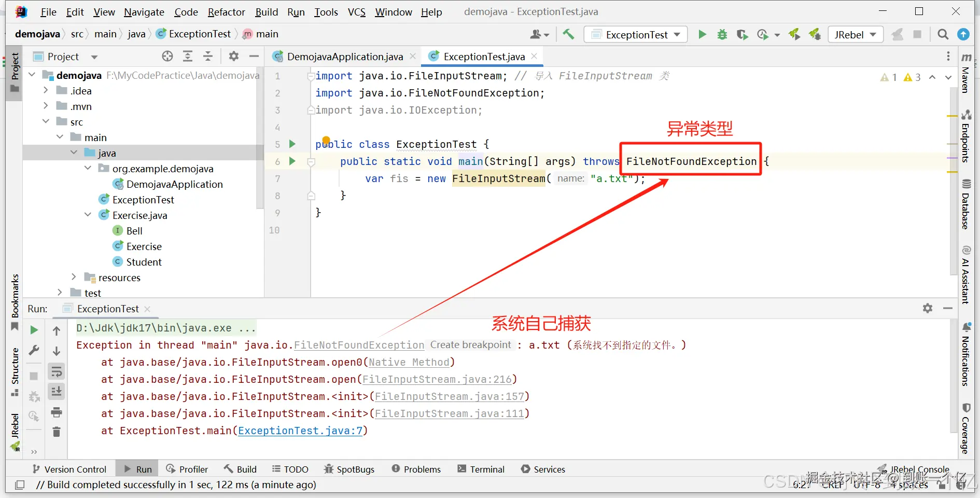The image size is (980, 498).
Task: Expand the .mvn folder
Action: click(x=46, y=106)
